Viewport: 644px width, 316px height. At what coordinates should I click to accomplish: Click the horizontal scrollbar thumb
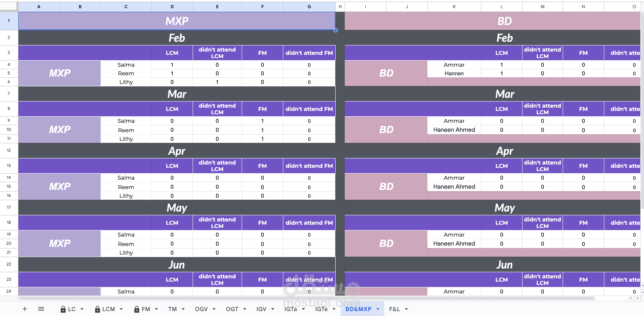pos(307,298)
